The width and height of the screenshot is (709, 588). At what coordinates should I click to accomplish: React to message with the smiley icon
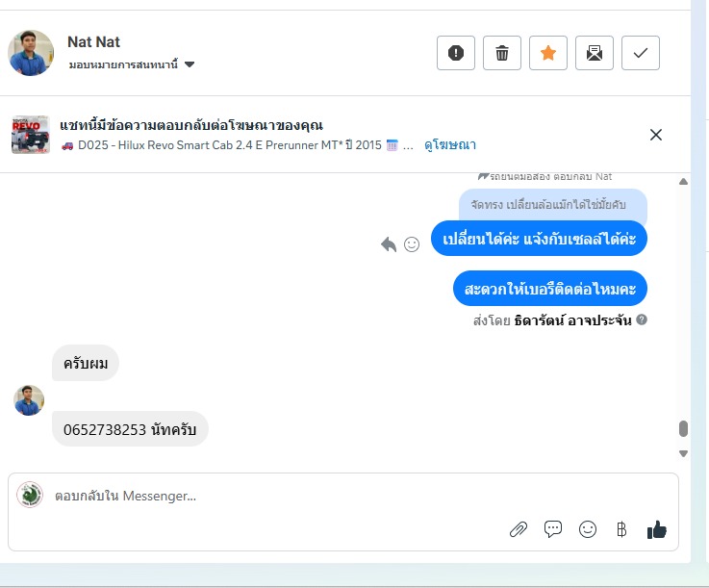pos(412,244)
